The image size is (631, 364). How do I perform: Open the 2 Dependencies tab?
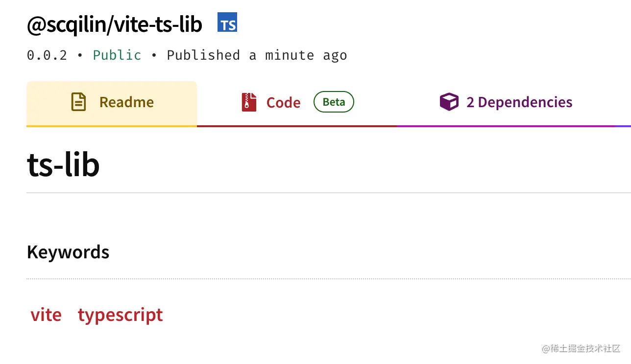pos(519,102)
